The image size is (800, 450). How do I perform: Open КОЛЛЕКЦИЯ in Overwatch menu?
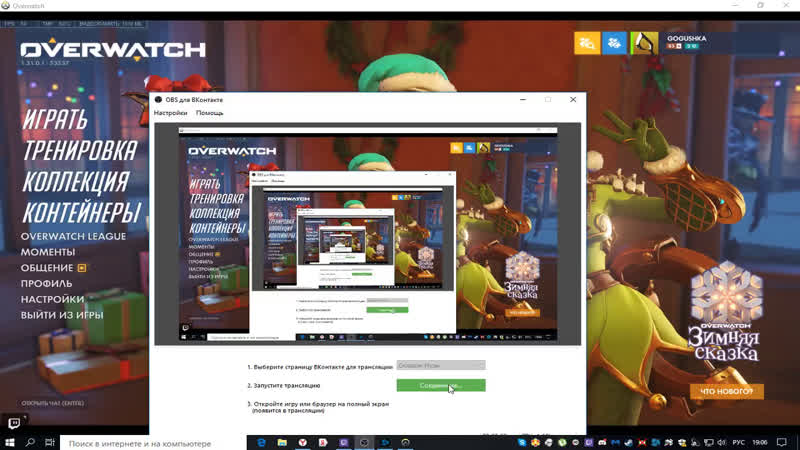coord(76,182)
